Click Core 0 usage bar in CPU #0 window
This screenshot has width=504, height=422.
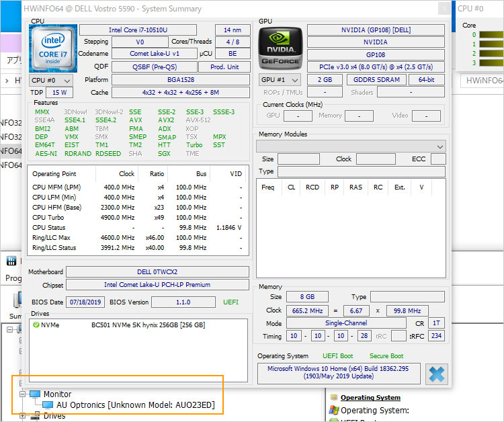click(491, 35)
